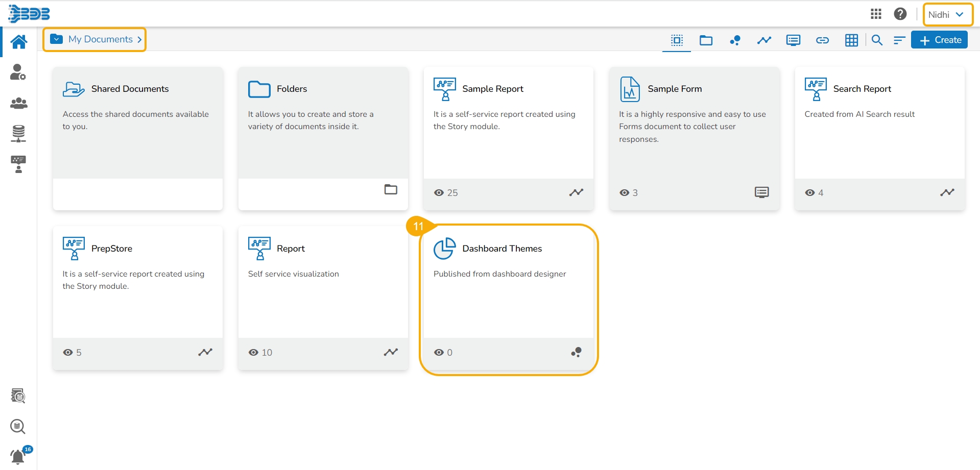The width and height of the screenshot is (980, 470).
Task: Expand the Nidhi user dropdown
Action: coord(947,15)
